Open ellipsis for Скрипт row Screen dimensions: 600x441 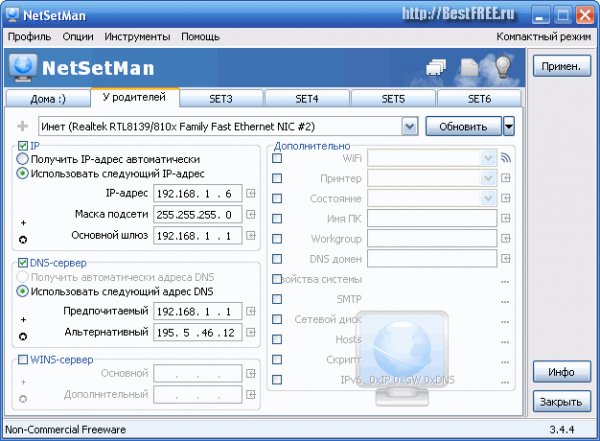[x=505, y=362]
